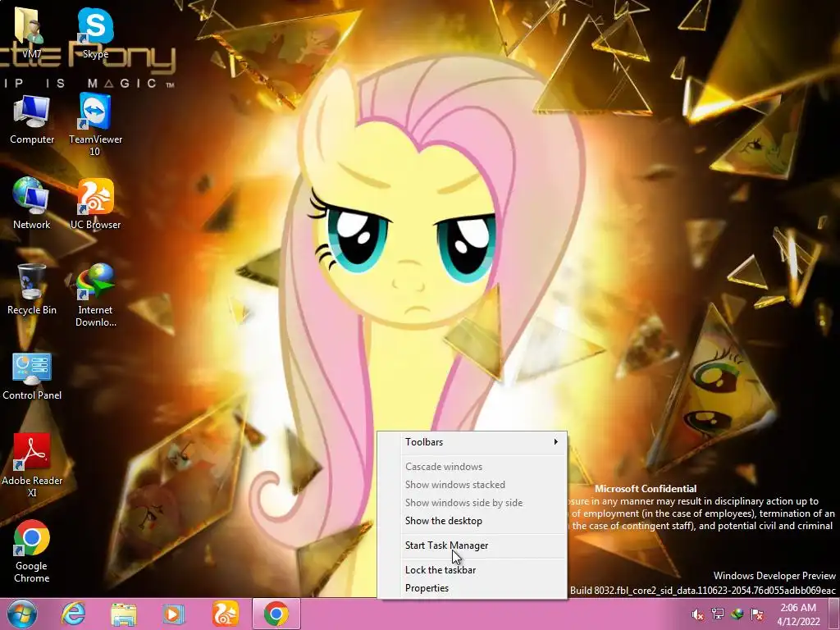Click the muted volume tray icon

point(697,614)
